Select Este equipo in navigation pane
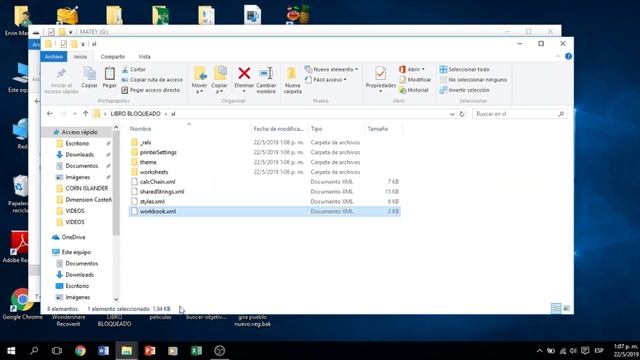Image resolution: width=640 pixels, height=360 pixels. coord(72,252)
